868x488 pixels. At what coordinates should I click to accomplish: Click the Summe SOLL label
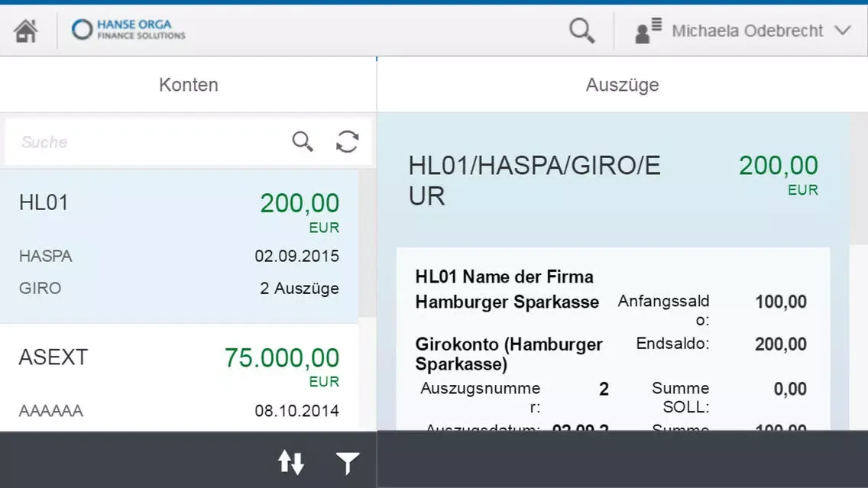coord(680,397)
